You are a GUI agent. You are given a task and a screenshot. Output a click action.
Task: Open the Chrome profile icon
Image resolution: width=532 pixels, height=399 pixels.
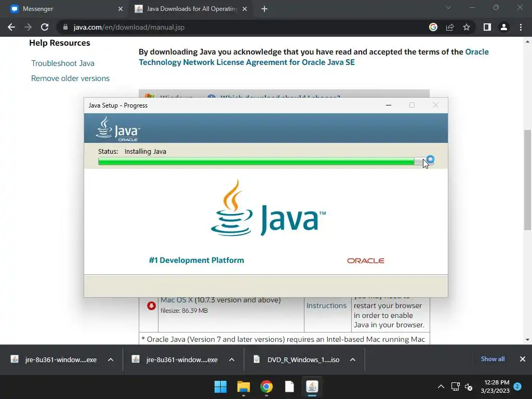pos(504,27)
